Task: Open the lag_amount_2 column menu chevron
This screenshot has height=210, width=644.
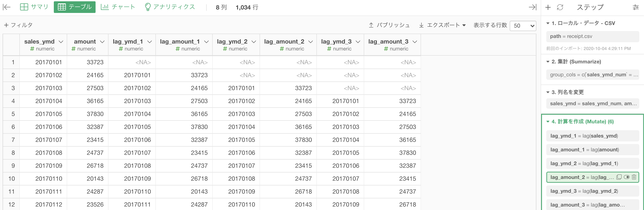Action: 311,42
